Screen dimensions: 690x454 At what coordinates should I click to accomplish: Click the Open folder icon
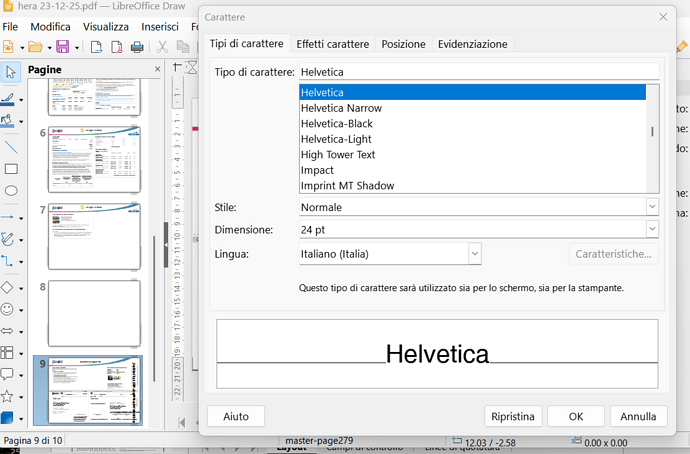coord(34,47)
